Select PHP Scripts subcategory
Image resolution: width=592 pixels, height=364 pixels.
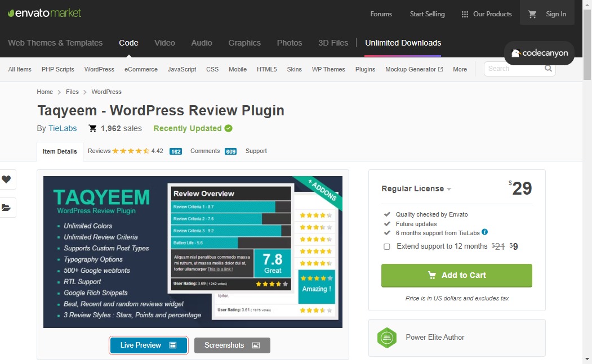coord(58,69)
